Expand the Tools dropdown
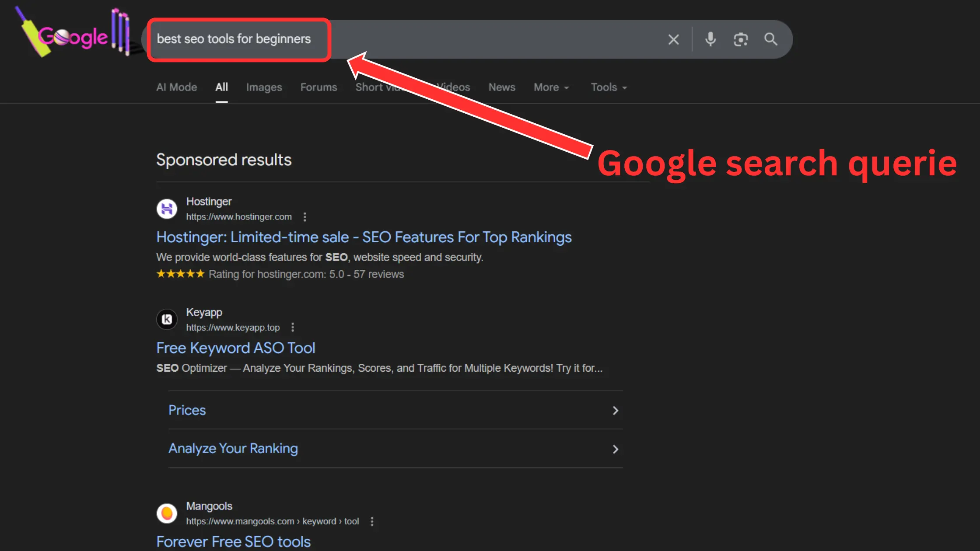Screen dimensions: 980x551 [x=609, y=87]
